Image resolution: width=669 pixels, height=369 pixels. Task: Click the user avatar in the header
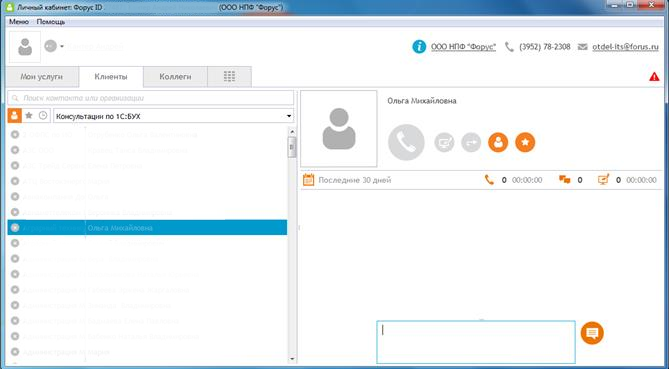point(25,46)
